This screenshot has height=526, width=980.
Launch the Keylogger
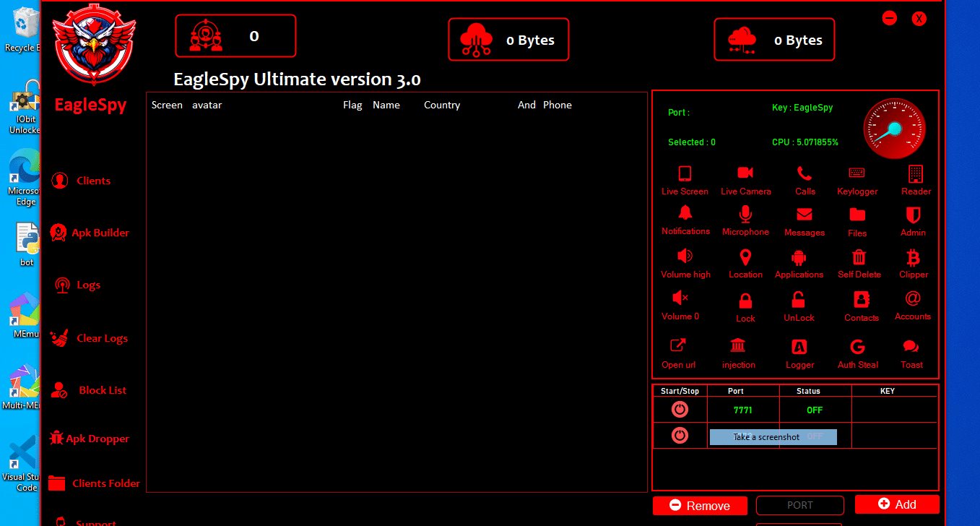(x=857, y=180)
